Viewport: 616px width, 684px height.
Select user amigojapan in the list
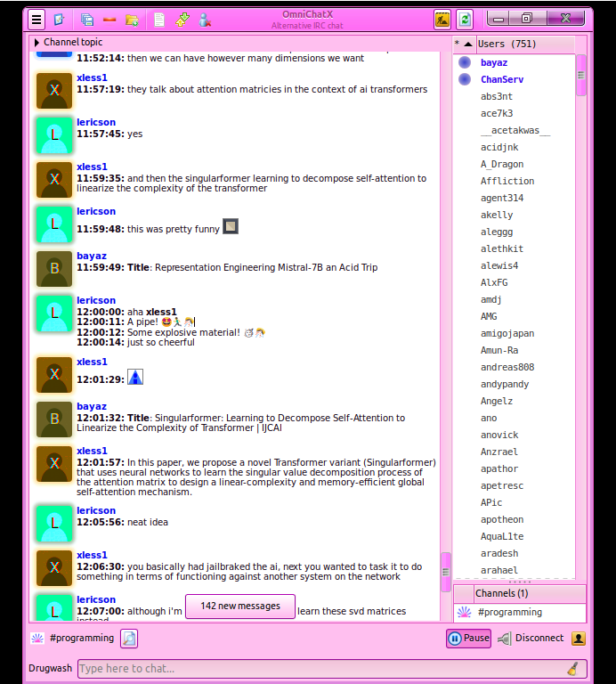(507, 334)
